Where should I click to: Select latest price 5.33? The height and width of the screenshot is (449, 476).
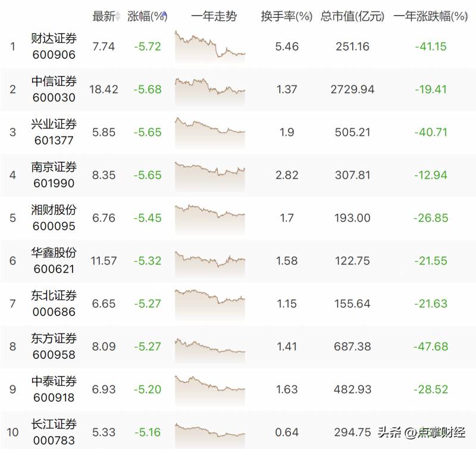(x=104, y=432)
